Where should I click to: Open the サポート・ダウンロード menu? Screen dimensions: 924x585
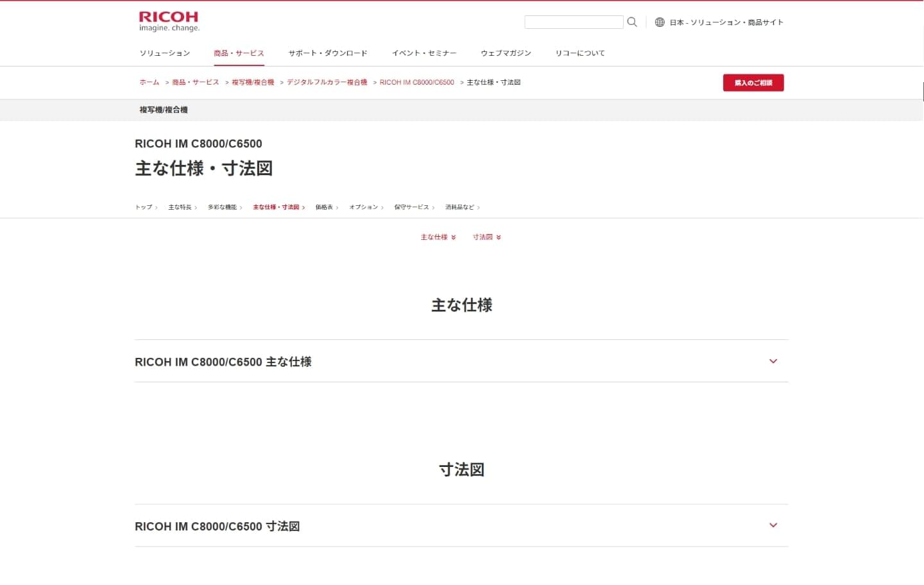pyautogui.click(x=328, y=53)
